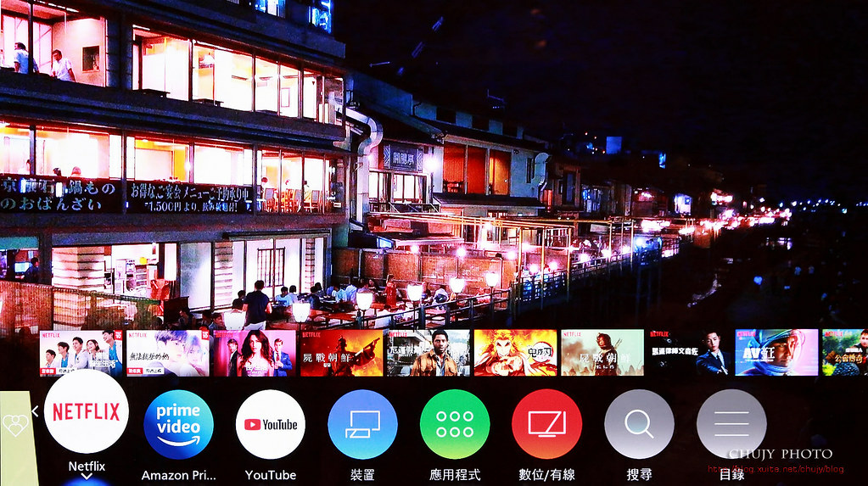This screenshot has width=868, height=486.
Task: Open the pale-toned 屍戰朝鮮 thumbnail
Action: [x=602, y=353]
